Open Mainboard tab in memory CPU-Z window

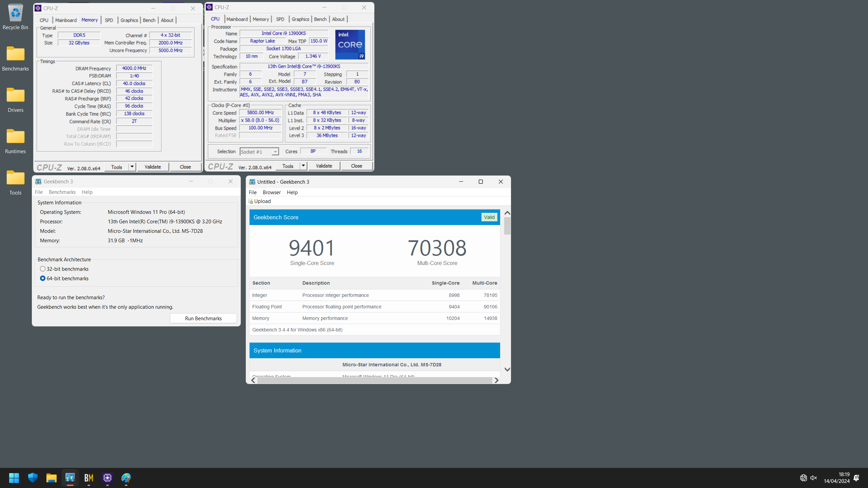click(66, 20)
